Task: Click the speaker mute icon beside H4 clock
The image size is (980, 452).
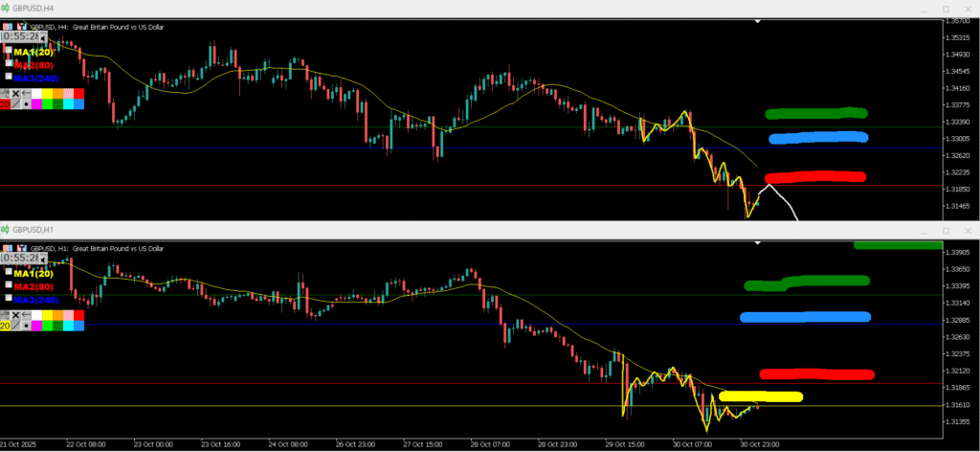Action: coord(43,38)
